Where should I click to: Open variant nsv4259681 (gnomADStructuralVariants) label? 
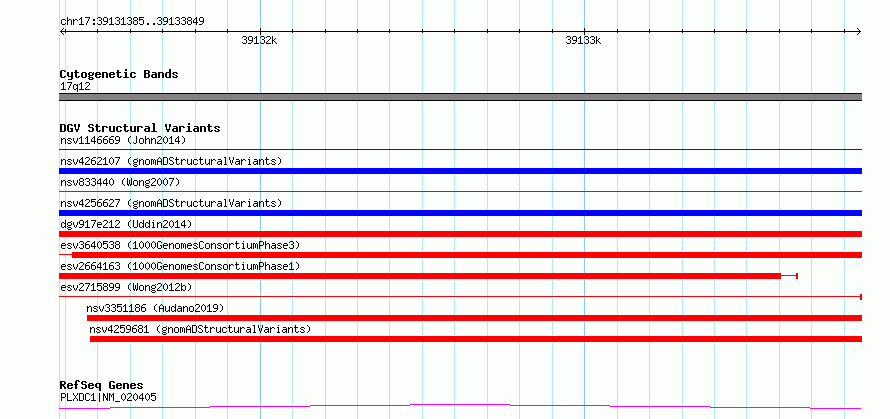pyautogui.click(x=200, y=329)
